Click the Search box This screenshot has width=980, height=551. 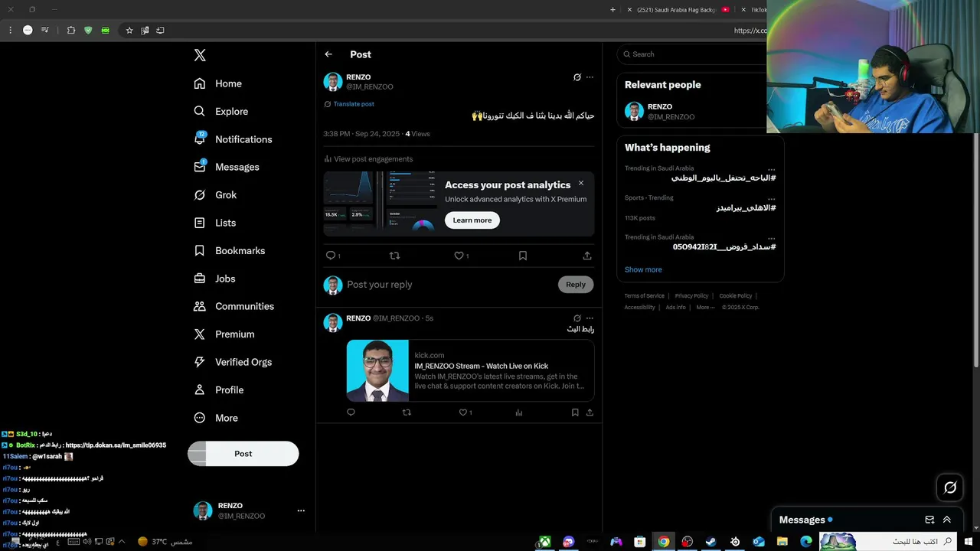pos(693,54)
